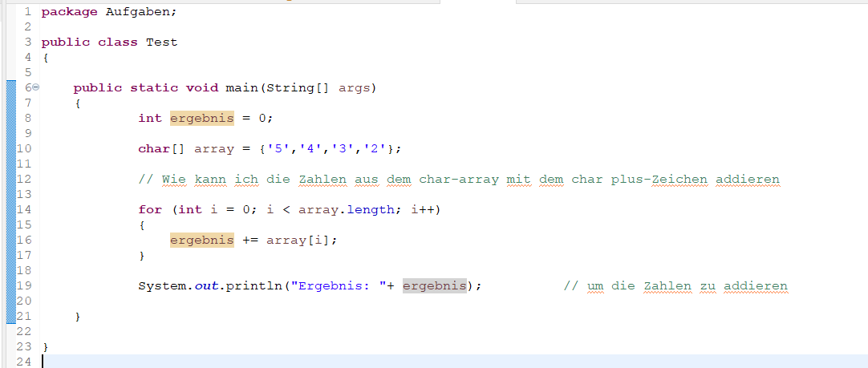Click the italic 'out' field
This screenshot has height=368, width=868.
tap(205, 285)
